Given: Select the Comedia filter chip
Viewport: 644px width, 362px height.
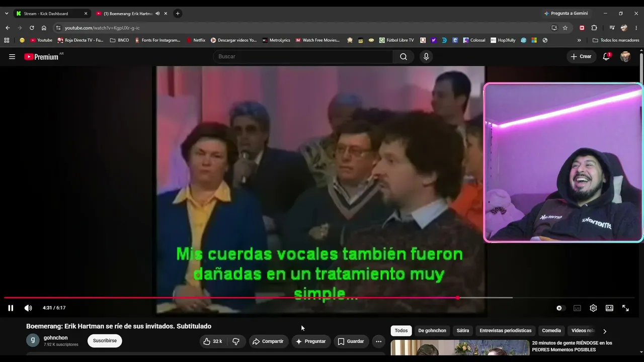Looking at the screenshot, I should [x=551, y=331].
